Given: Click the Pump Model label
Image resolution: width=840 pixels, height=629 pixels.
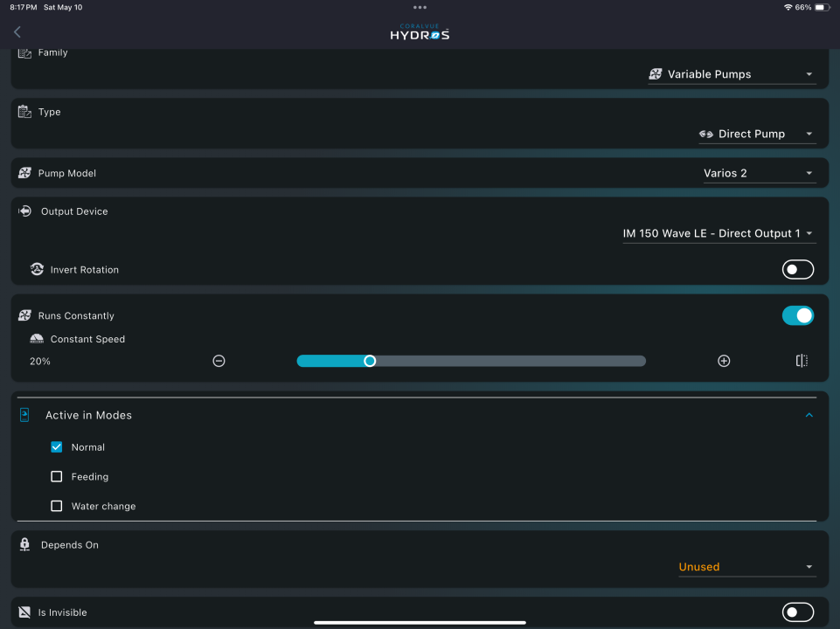Looking at the screenshot, I should 67,174.
